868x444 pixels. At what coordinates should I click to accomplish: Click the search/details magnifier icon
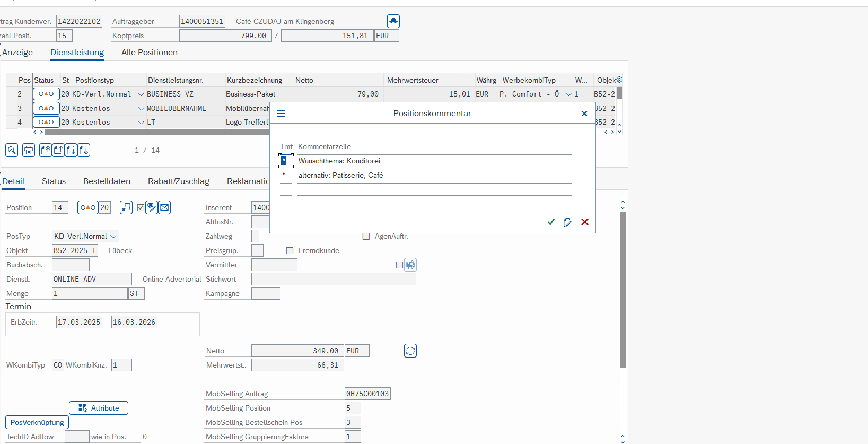(x=12, y=150)
